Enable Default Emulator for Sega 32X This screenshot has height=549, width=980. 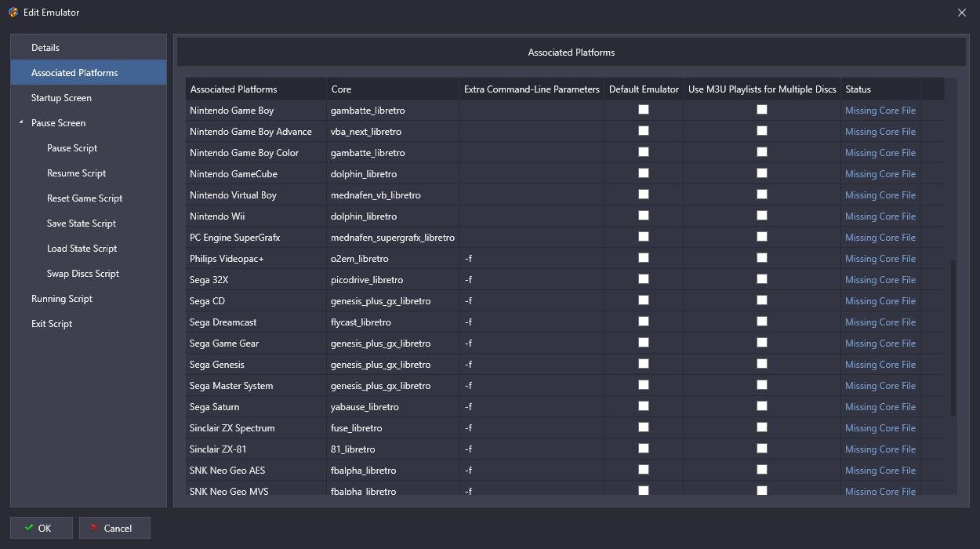click(x=644, y=279)
